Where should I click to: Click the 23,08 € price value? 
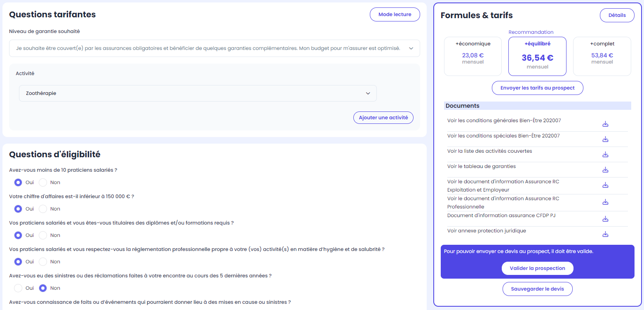(x=473, y=55)
